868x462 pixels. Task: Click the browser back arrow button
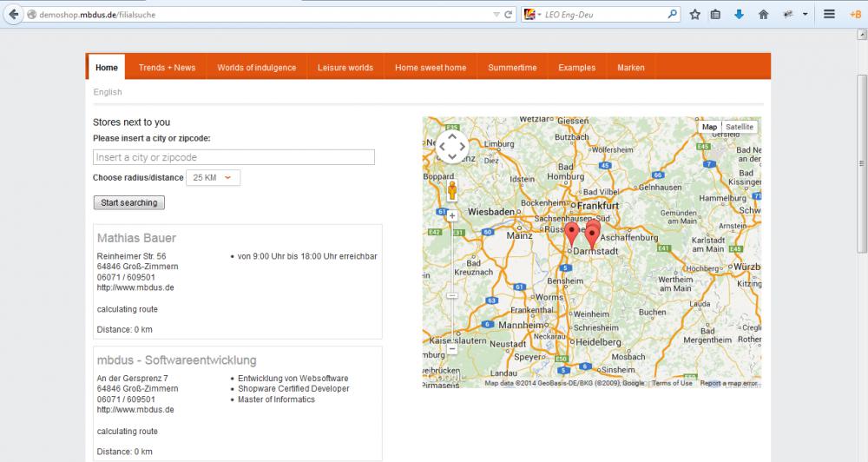pos(13,15)
